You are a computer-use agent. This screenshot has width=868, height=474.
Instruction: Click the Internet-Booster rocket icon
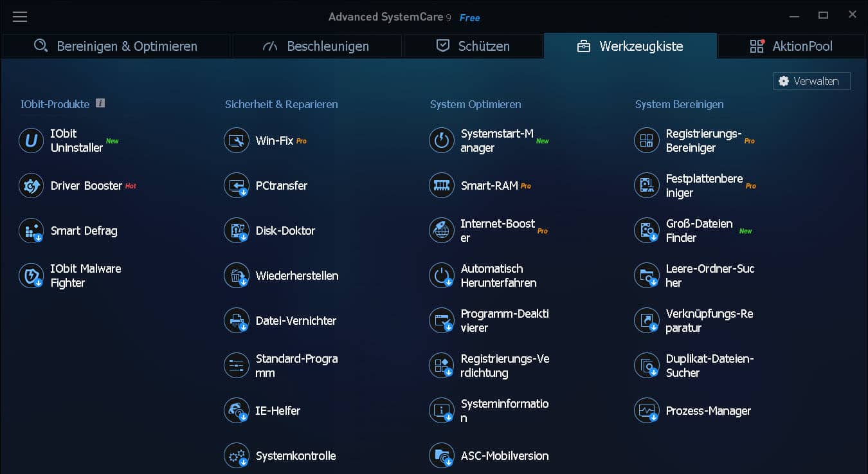tap(441, 230)
